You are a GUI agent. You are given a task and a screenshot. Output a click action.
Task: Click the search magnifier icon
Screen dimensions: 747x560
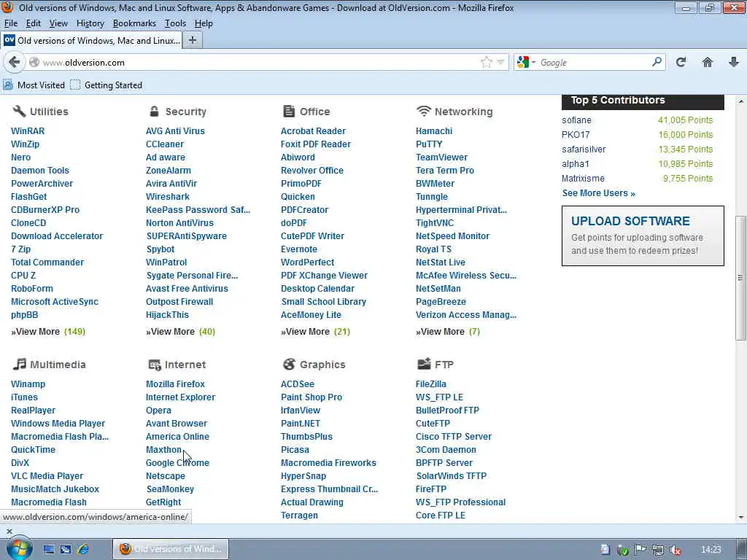(x=657, y=62)
